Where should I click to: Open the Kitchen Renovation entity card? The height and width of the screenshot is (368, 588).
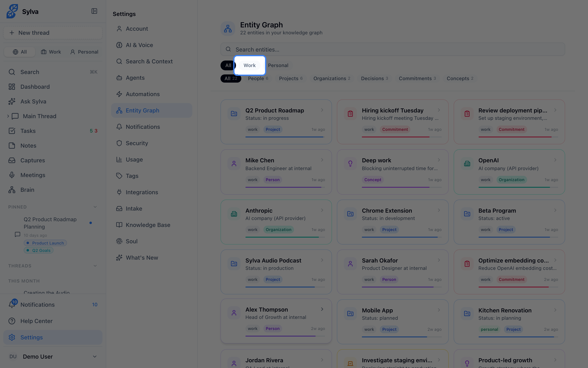509,322
